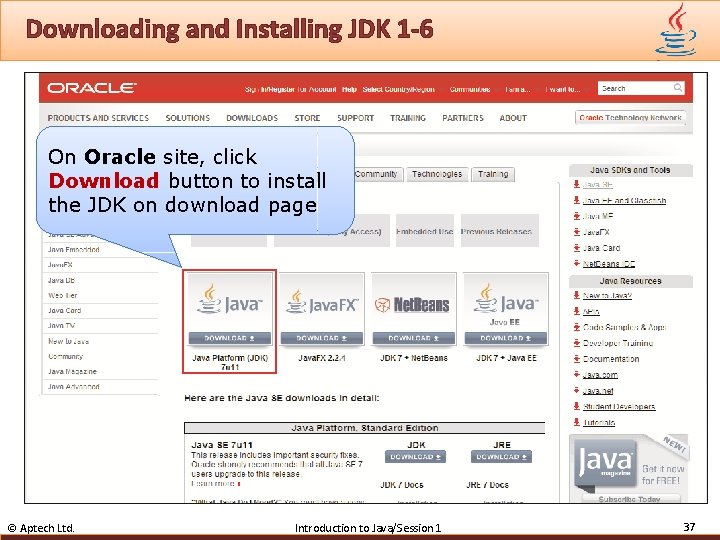The height and width of the screenshot is (540, 720).
Task: Open the Training menu item
Action: [x=408, y=118]
